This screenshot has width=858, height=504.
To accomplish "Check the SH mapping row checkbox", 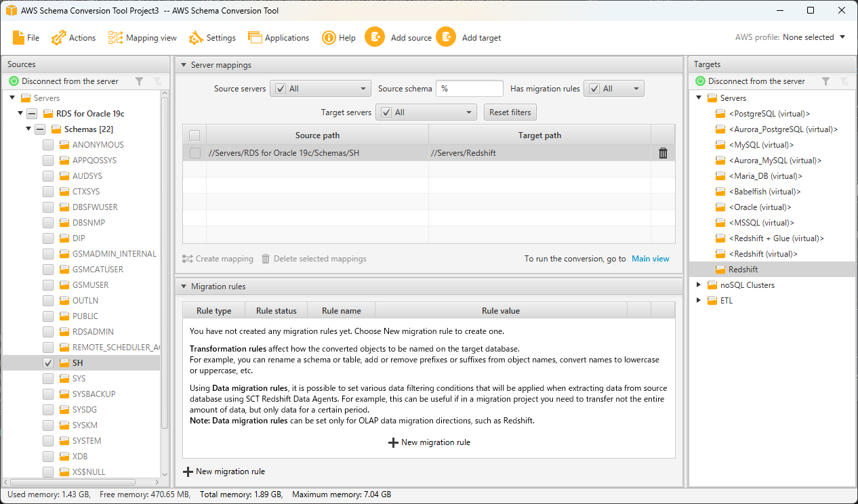I will coord(195,153).
